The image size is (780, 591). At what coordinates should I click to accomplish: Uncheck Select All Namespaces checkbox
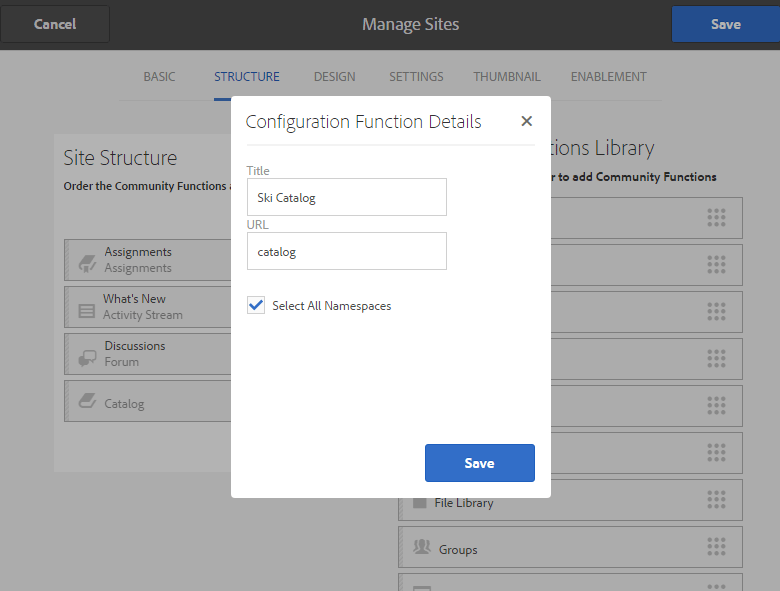pyautogui.click(x=256, y=305)
